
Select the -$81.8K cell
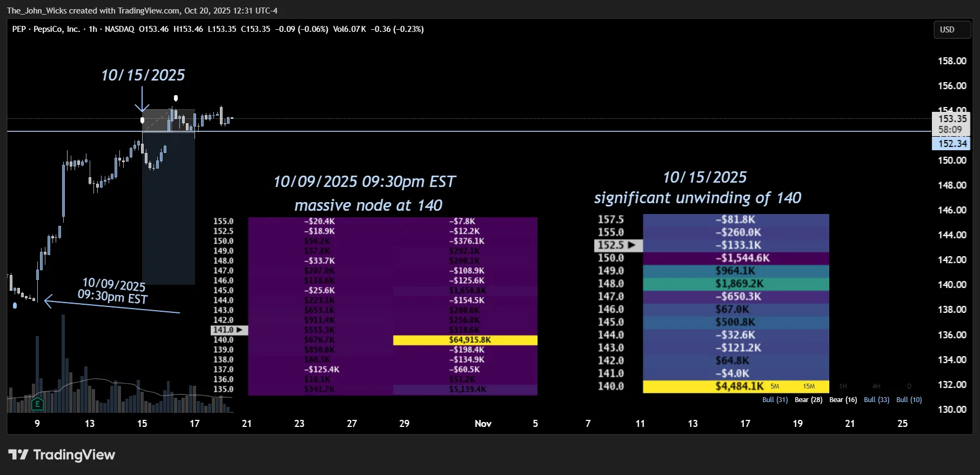click(x=736, y=219)
